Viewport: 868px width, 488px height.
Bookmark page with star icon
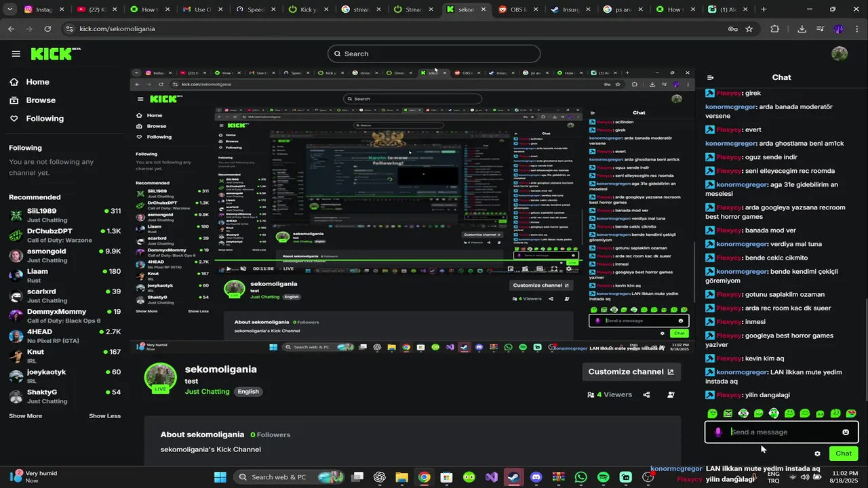[x=749, y=29]
